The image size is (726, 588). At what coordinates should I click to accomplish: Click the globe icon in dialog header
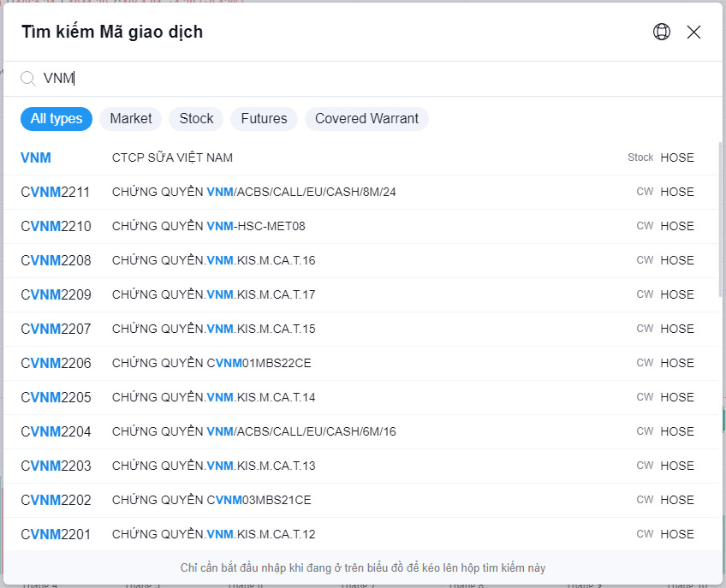pyautogui.click(x=661, y=32)
